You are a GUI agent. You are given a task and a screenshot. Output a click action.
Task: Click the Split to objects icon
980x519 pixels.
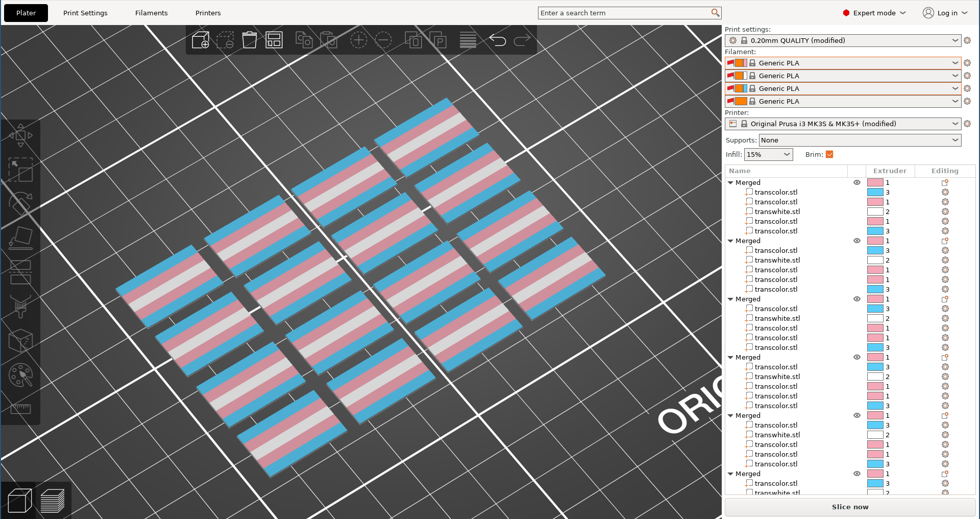point(413,40)
